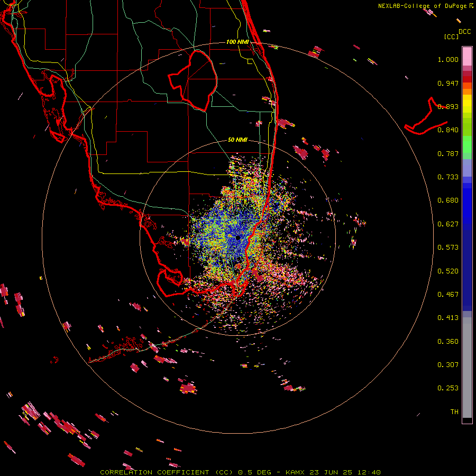Image resolution: width=476 pixels, height=476 pixels.
Task: Click the 0.520 color scale value
Action: pyautogui.click(x=448, y=271)
